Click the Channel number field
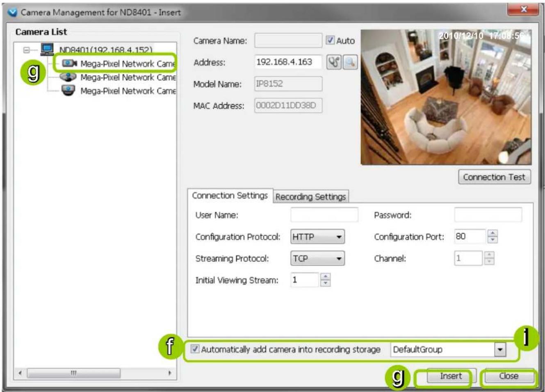The image size is (545, 392). click(469, 258)
